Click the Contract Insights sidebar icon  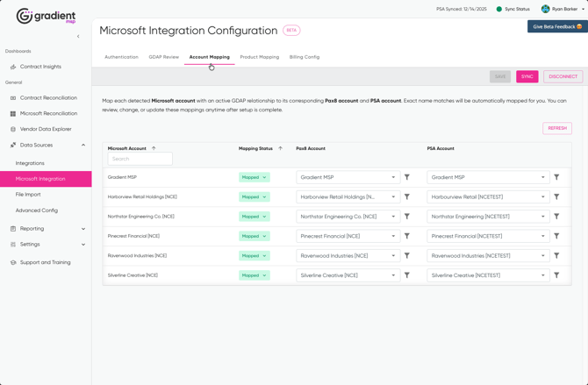click(13, 67)
